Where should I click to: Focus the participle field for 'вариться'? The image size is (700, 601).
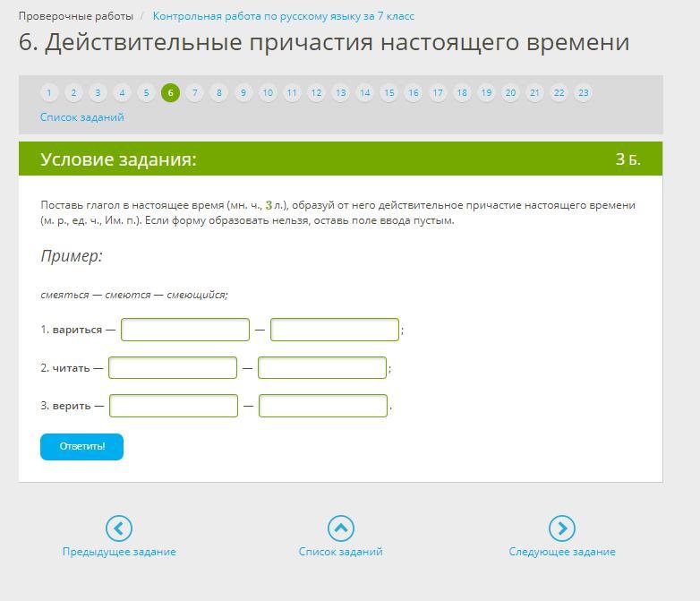(335, 330)
